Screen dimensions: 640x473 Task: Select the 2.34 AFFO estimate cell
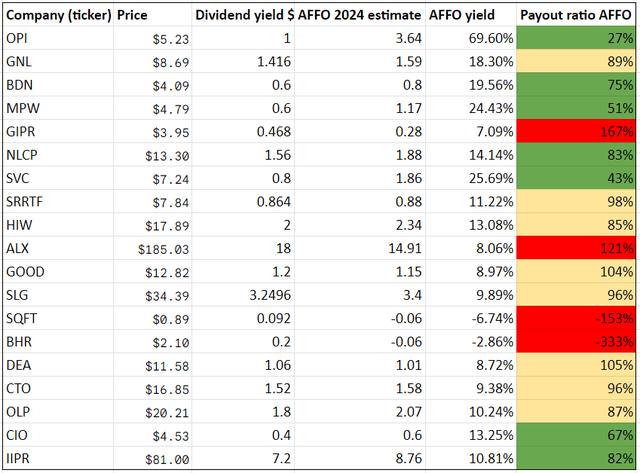coord(360,225)
